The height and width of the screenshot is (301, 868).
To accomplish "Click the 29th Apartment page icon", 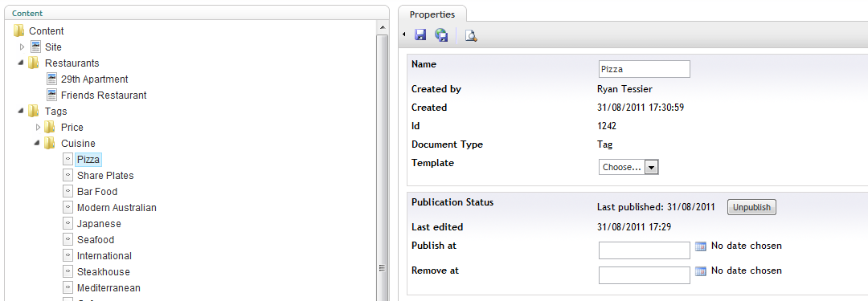I will [x=51, y=79].
